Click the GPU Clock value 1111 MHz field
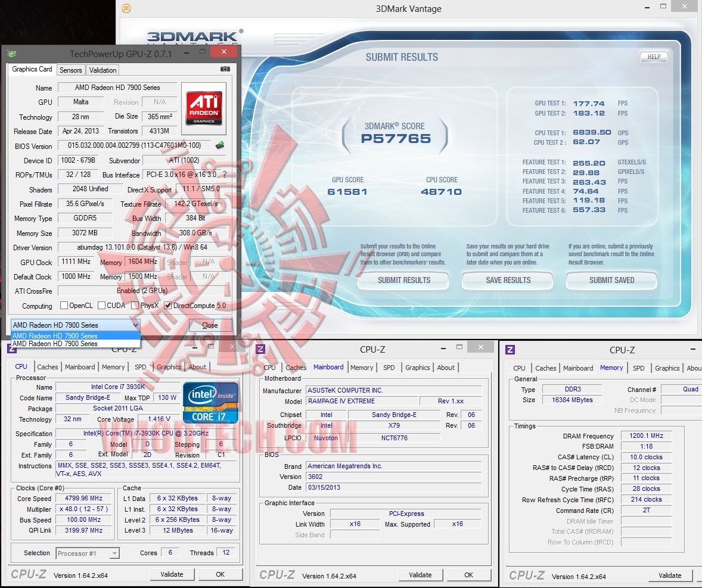 point(76,262)
